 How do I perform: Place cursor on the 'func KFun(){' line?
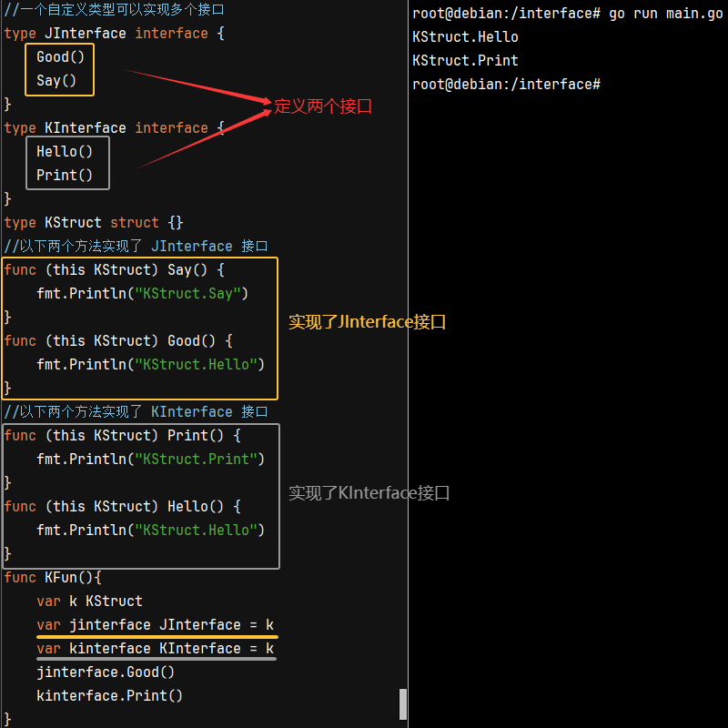point(53,577)
